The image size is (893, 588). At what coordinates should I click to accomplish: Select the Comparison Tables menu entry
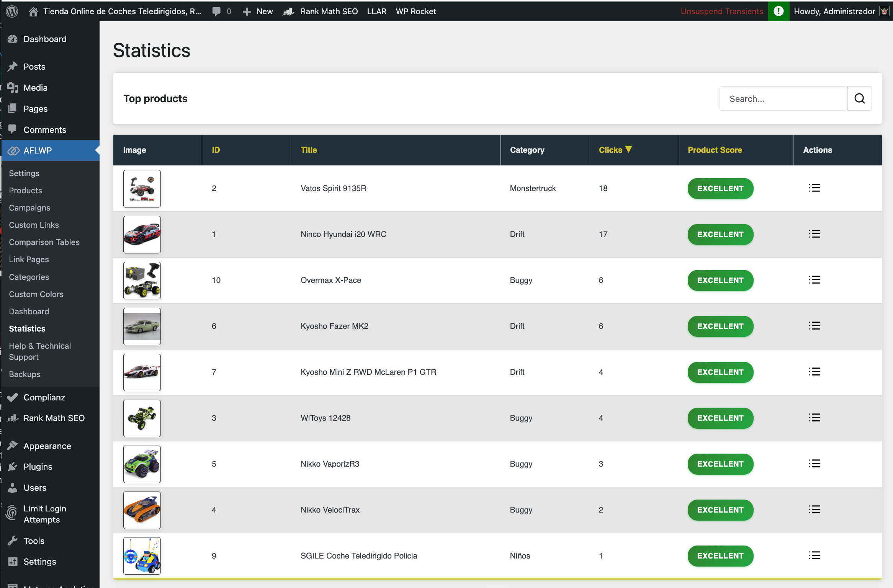tap(44, 242)
